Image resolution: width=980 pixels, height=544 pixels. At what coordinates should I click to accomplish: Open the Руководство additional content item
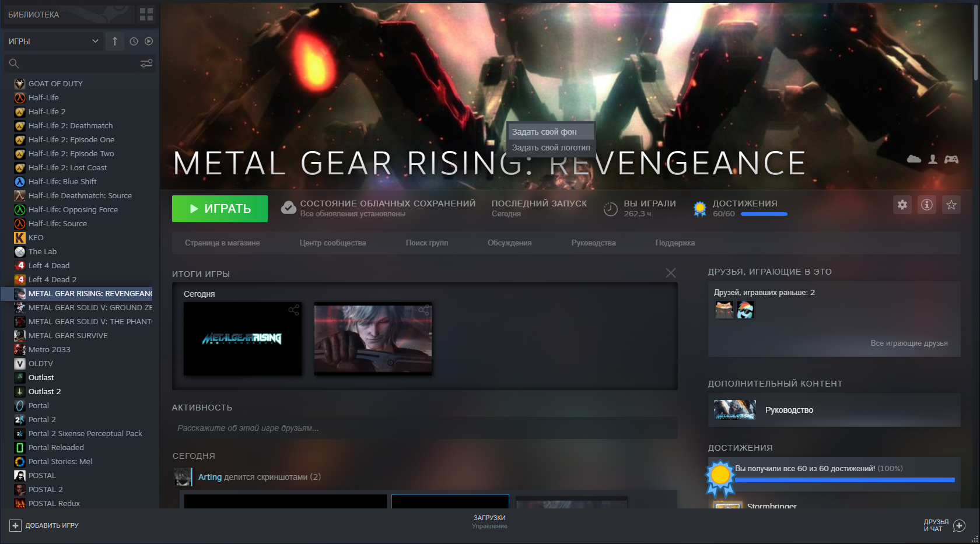coord(834,410)
